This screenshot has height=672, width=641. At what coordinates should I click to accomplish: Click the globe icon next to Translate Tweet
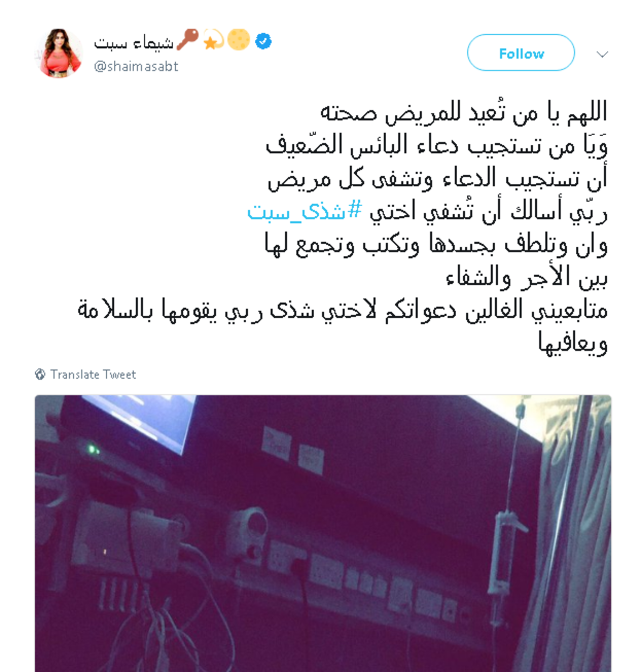41,374
